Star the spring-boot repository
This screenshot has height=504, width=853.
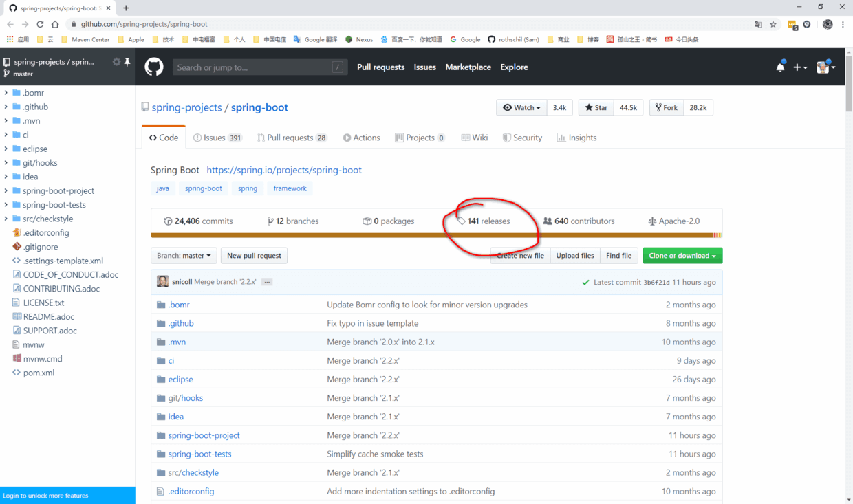tap(596, 107)
